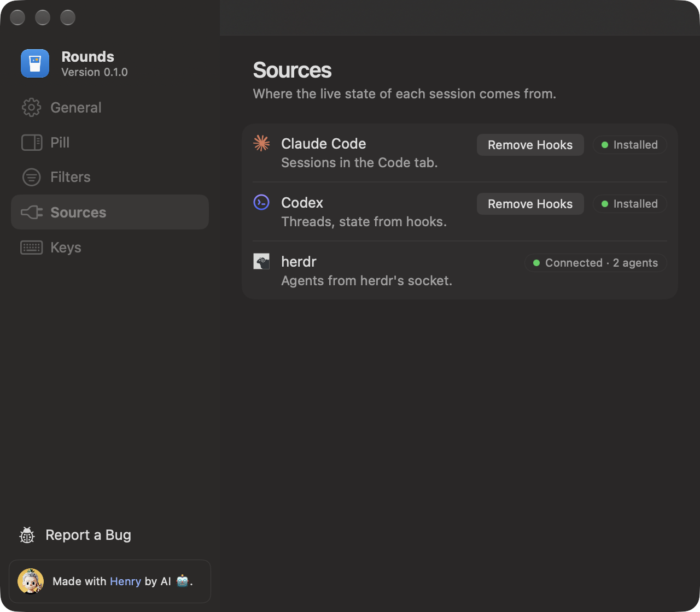Click the second (minimize) traffic light button
The height and width of the screenshot is (612, 700).
(43, 17)
